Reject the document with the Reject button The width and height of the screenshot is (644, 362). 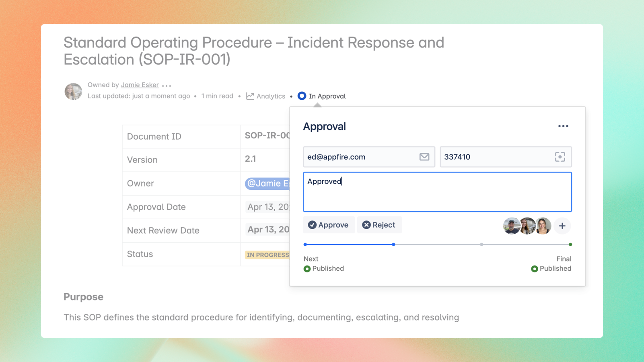[379, 225]
